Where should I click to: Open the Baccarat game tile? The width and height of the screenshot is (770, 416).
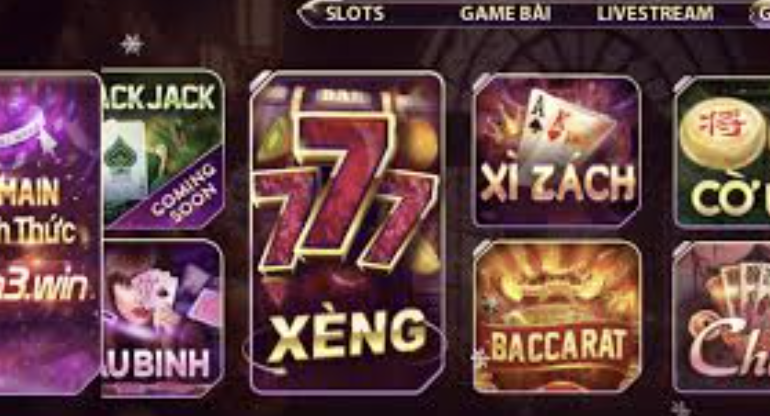tap(557, 317)
